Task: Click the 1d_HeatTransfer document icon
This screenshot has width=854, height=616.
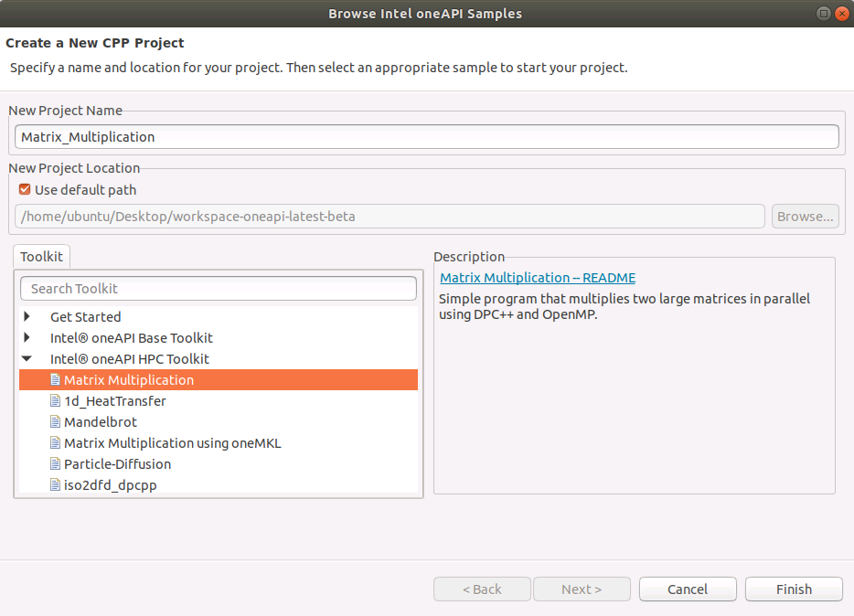Action: [x=55, y=400]
